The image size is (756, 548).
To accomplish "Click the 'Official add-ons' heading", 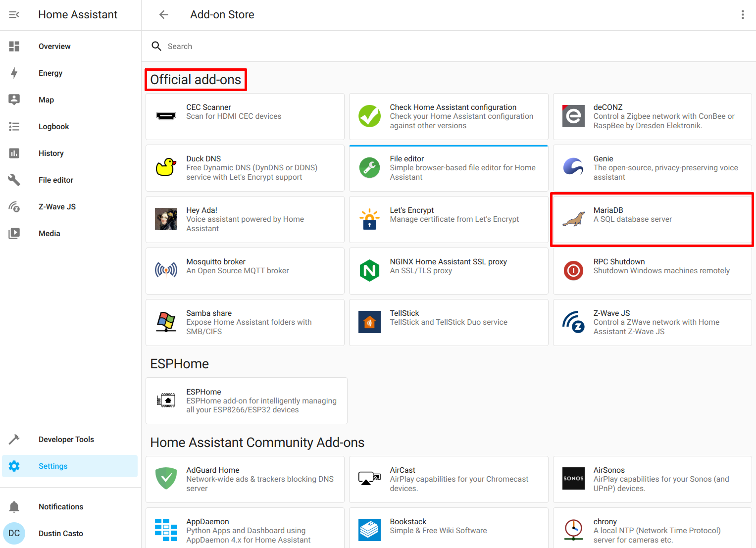I will click(196, 80).
